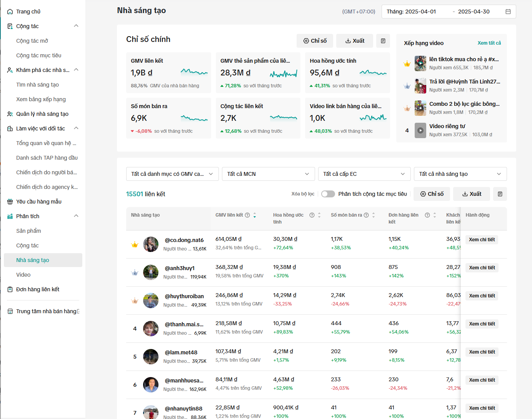Viewport: 532px width, 419px height.
Task: Click the Xóa bộ lọc link
Action: tap(303, 194)
